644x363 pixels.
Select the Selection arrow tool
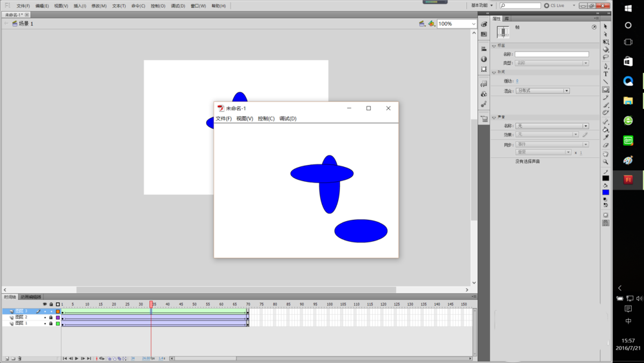pyautogui.click(x=605, y=26)
